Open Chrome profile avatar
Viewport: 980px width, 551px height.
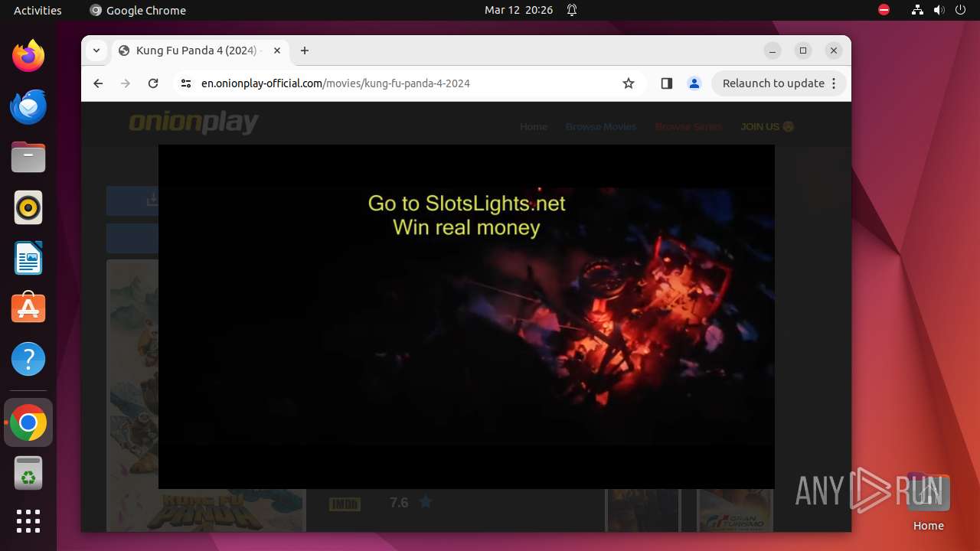(x=694, y=83)
